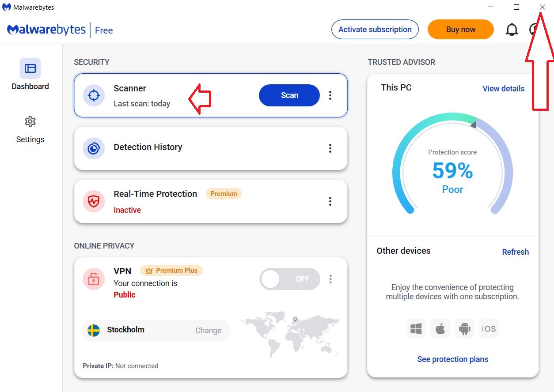This screenshot has width=554, height=392.
Task: Click the ONLINE PRIVACY heading
Action: (104, 246)
